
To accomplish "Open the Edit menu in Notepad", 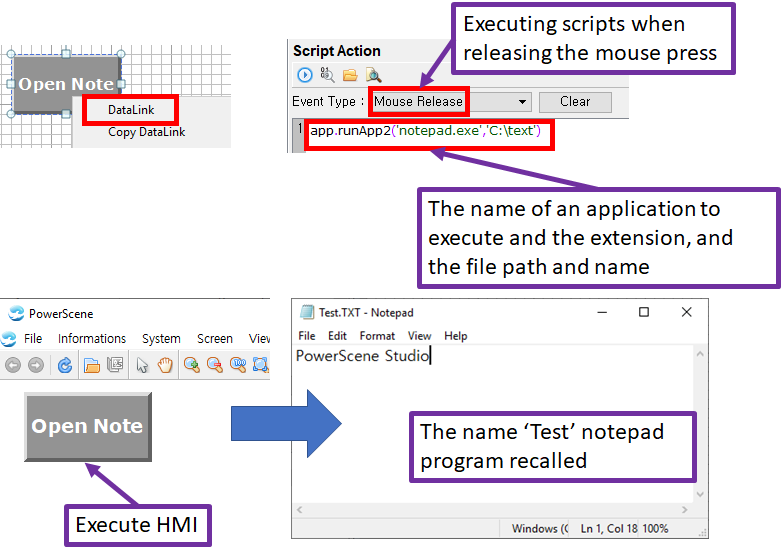I will 337,336.
